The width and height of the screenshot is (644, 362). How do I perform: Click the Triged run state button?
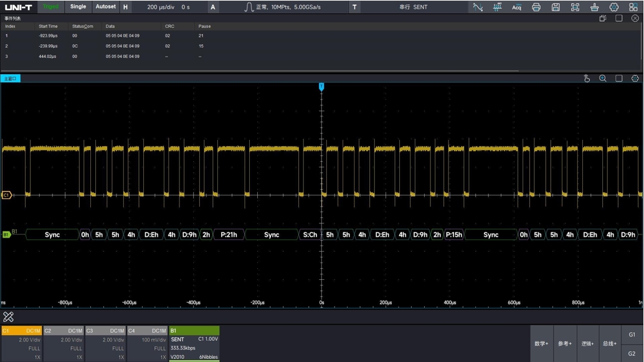click(x=51, y=7)
